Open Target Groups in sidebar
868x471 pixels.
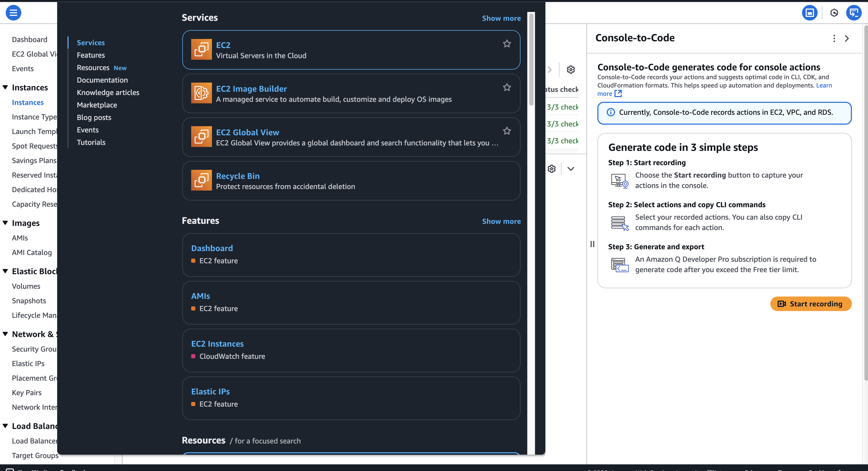pyautogui.click(x=35, y=455)
